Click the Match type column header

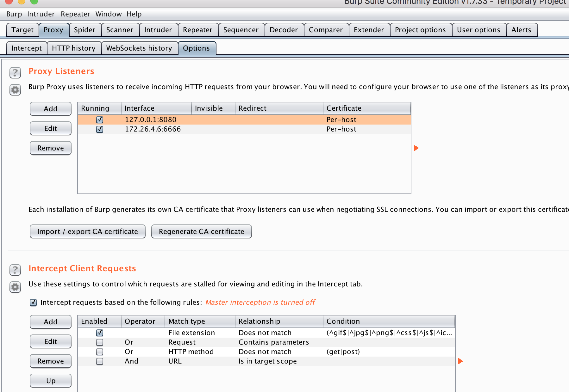(x=200, y=321)
